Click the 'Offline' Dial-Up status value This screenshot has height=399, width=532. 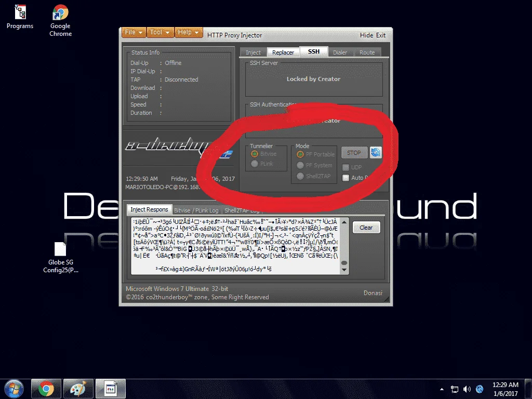pyautogui.click(x=173, y=63)
